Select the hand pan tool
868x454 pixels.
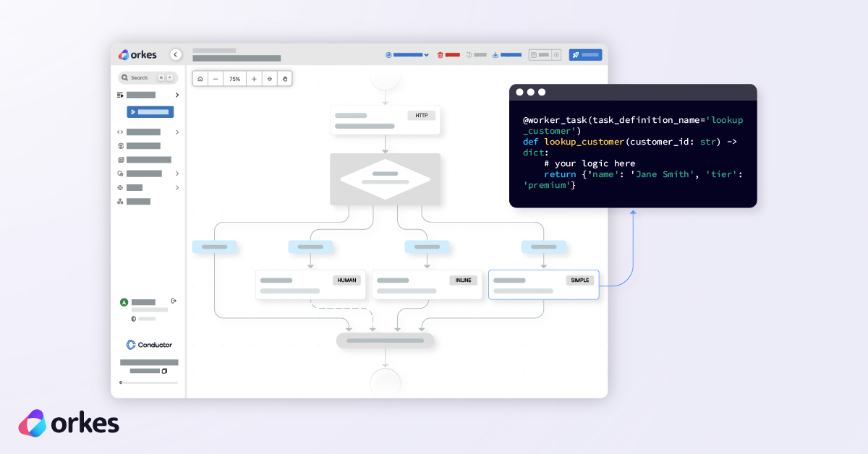(x=285, y=78)
